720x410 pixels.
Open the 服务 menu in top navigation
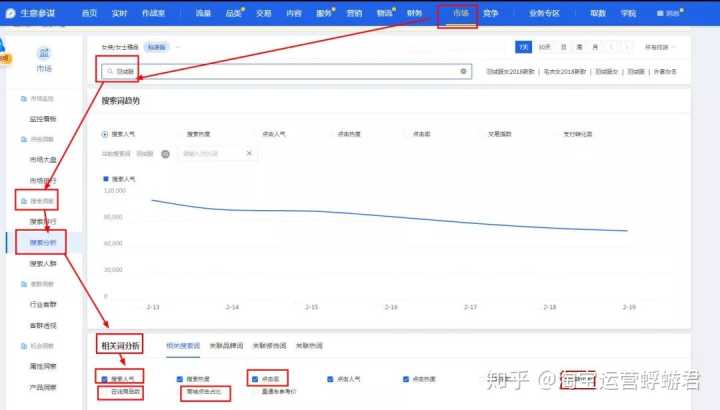click(x=324, y=13)
